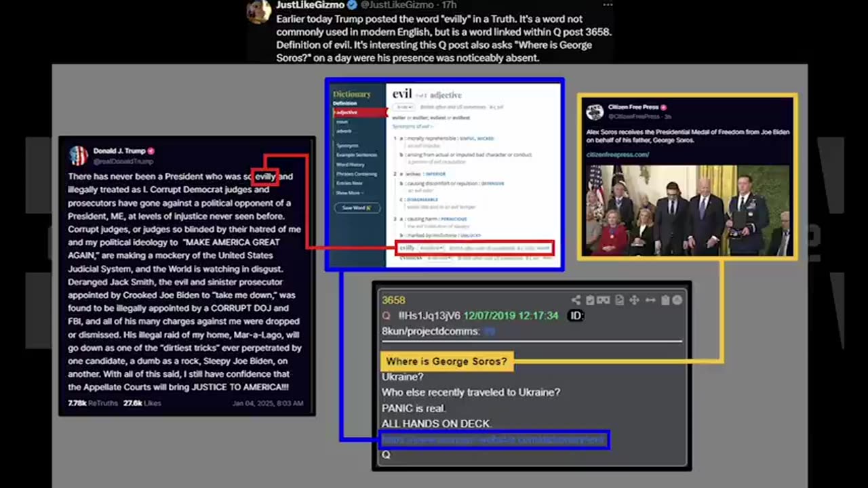Click the @realDonaldTrump handle
This screenshot has height=488, width=868.
tap(123, 161)
